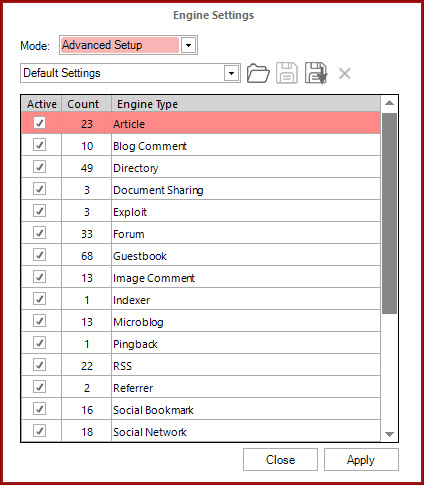Screen dimensions: 424x485
Task: Click the scroll up arrow of list
Action: (x=389, y=103)
